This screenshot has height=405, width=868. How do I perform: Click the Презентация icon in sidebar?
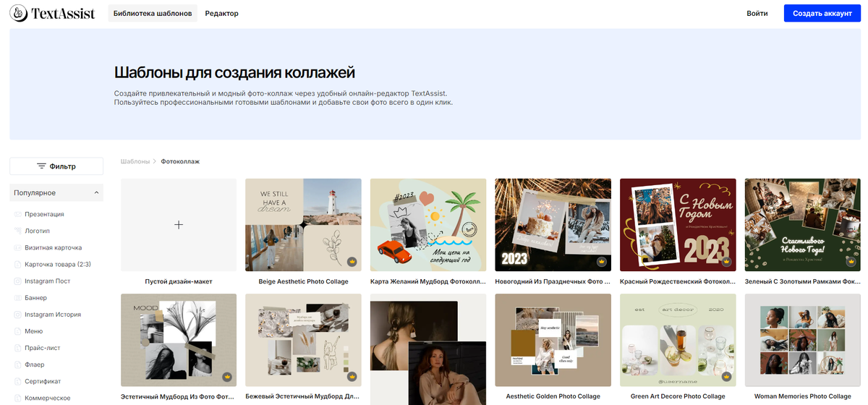point(18,214)
